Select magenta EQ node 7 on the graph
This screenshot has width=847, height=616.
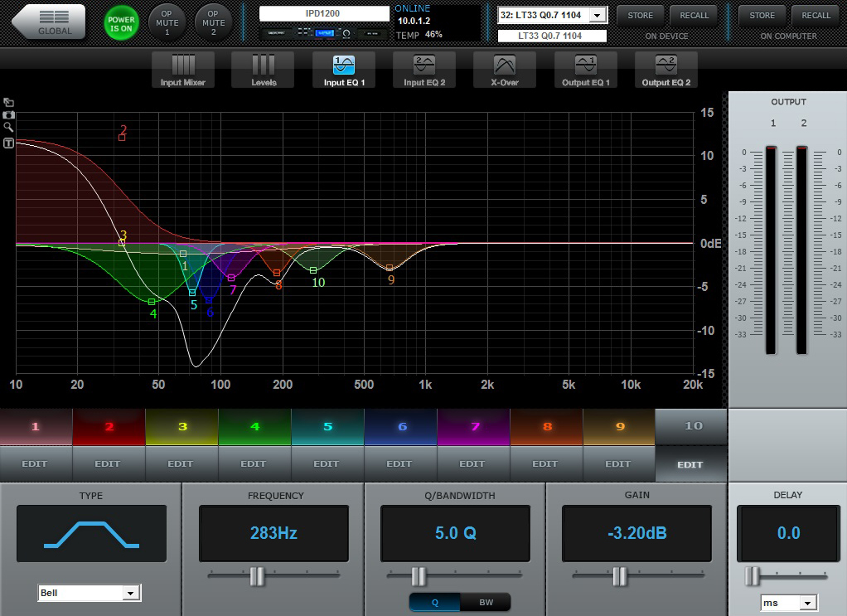coord(231,278)
